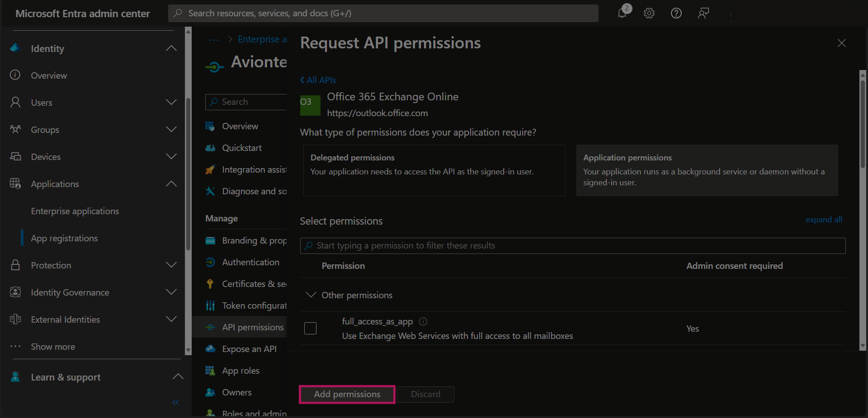Expand the Users section in sidebar

click(x=171, y=103)
